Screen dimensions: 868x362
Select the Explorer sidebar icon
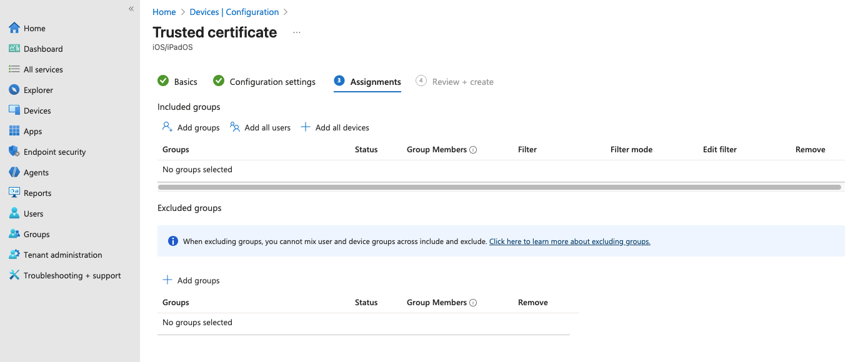coord(14,89)
